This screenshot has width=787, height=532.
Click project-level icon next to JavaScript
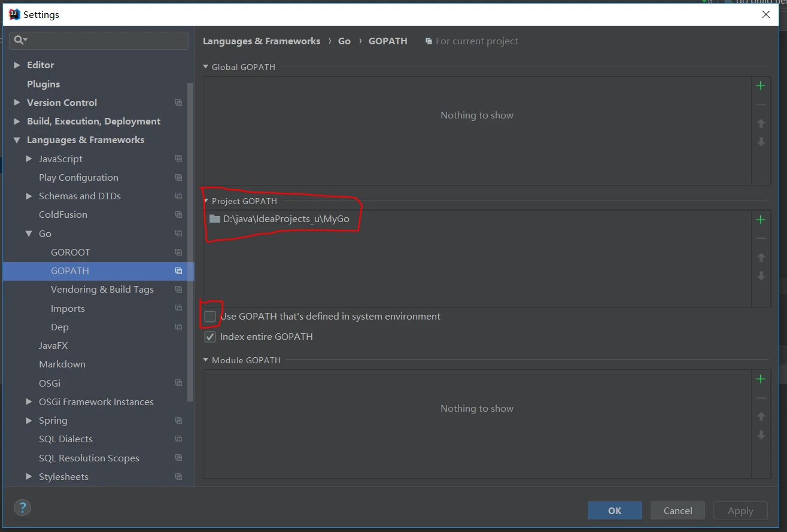(x=178, y=159)
